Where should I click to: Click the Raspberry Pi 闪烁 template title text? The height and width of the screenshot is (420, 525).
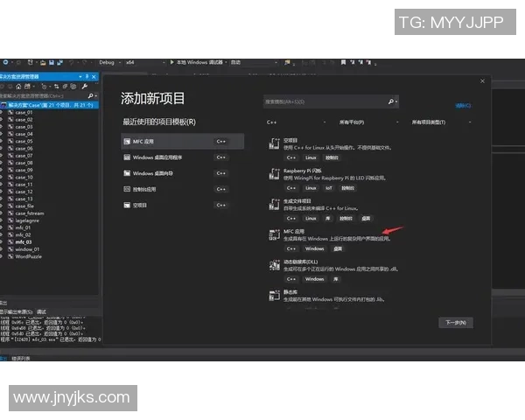pos(303,171)
